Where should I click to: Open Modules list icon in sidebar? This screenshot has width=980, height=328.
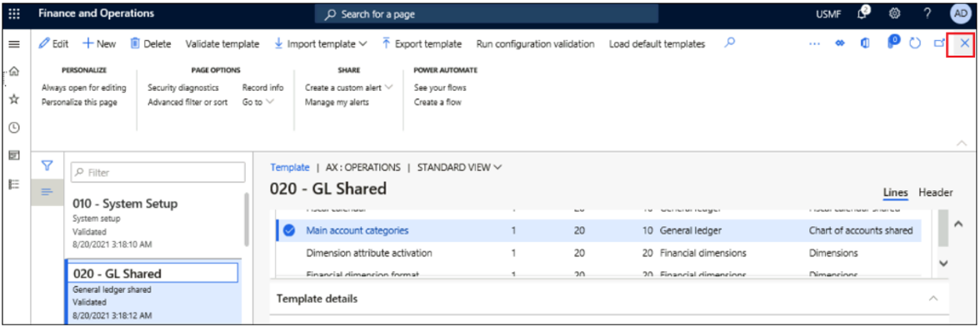pos(13,184)
